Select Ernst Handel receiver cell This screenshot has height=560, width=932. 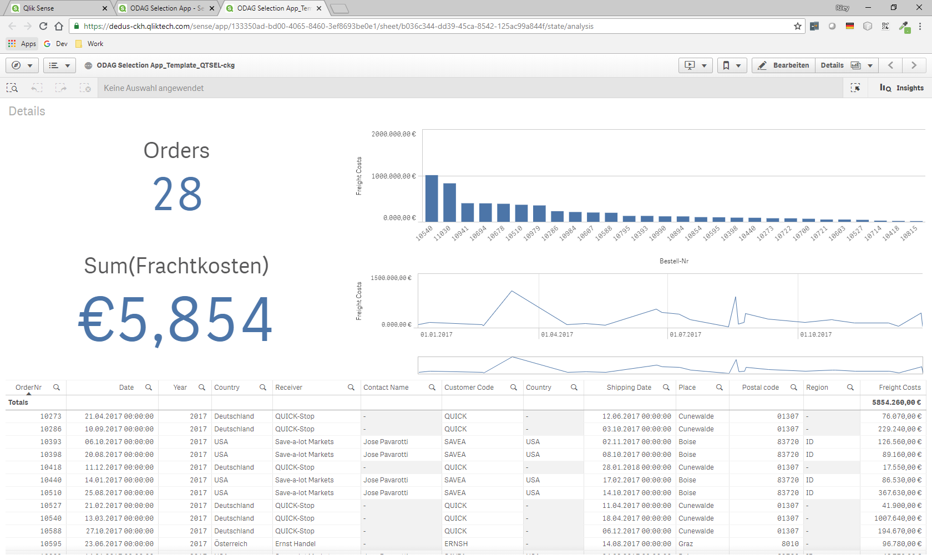295,544
